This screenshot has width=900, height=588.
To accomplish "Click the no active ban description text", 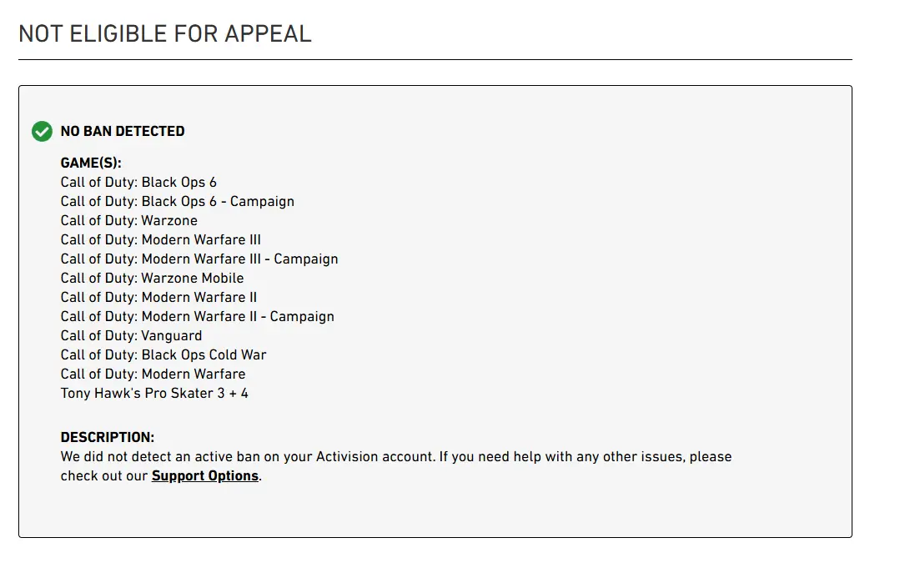I will click(x=209, y=457).
